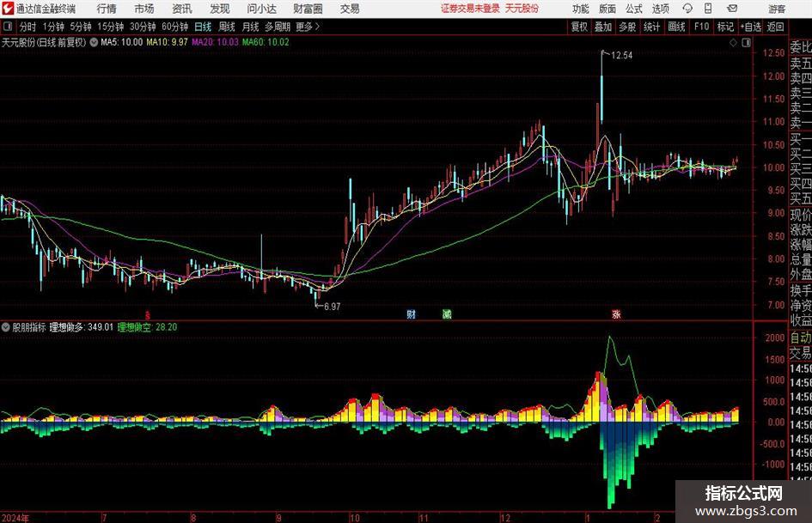
Task: Open the 财富圈 menu
Action: coord(308,9)
